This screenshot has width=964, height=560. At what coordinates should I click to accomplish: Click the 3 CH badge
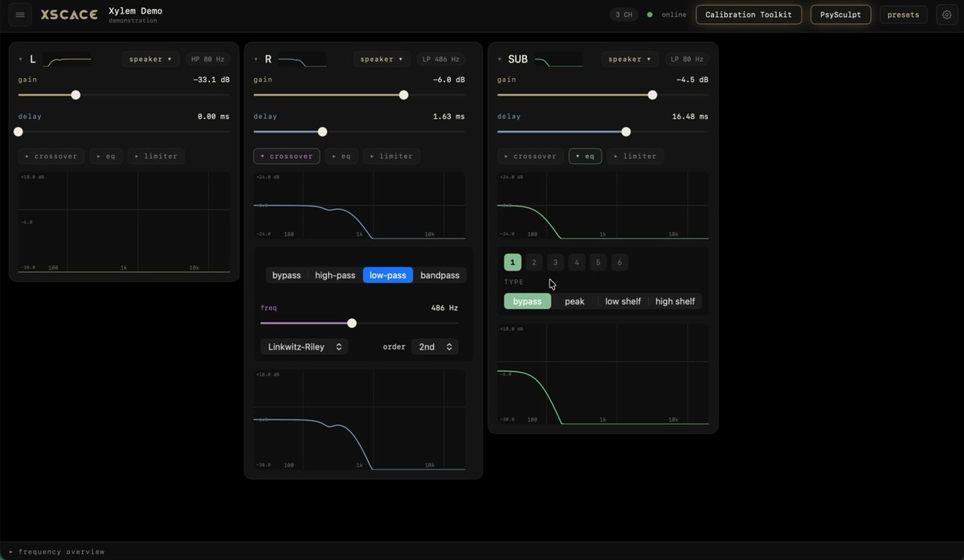pyautogui.click(x=623, y=14)
